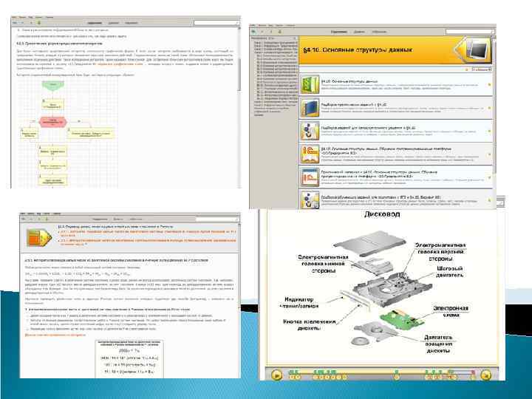Click the red end marker on the player timeline
The height and width of the screenshot is (399, 532).
473,373
